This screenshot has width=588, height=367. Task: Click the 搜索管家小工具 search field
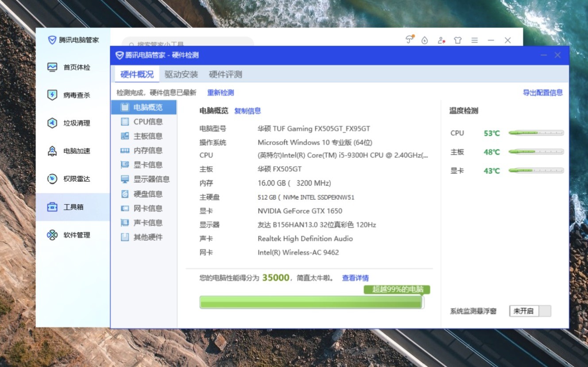[x=188, y=43]
